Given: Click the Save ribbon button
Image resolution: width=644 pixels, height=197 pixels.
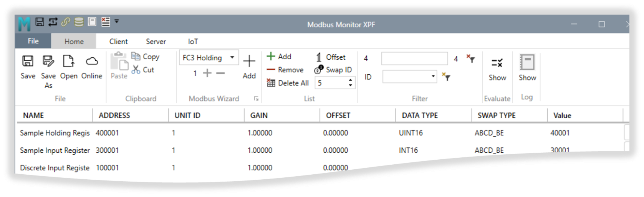Looking at the screenshot, I should tap(28, 67).
